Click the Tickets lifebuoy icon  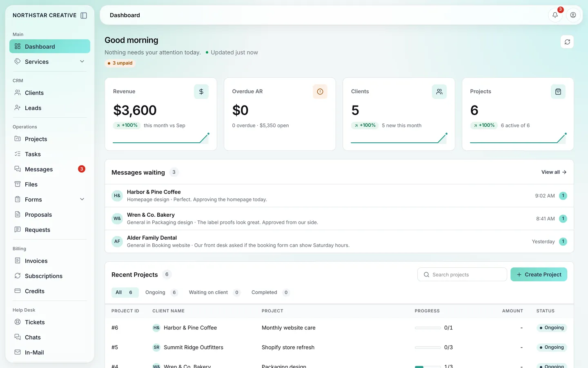pos(18,322)
